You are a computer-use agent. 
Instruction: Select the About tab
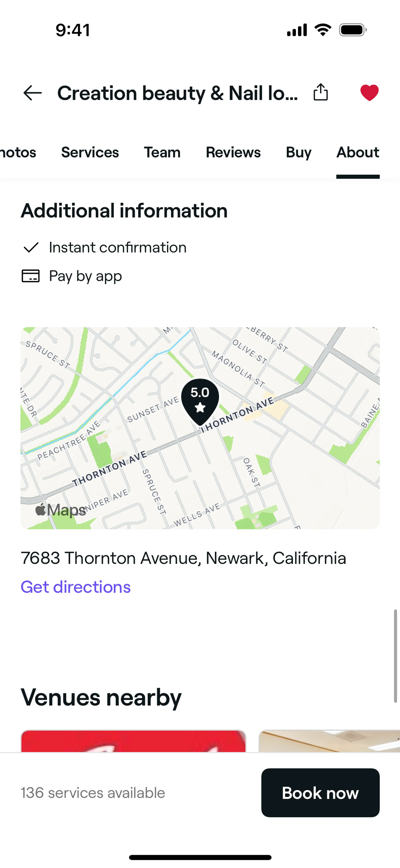[x=357, y=152]
